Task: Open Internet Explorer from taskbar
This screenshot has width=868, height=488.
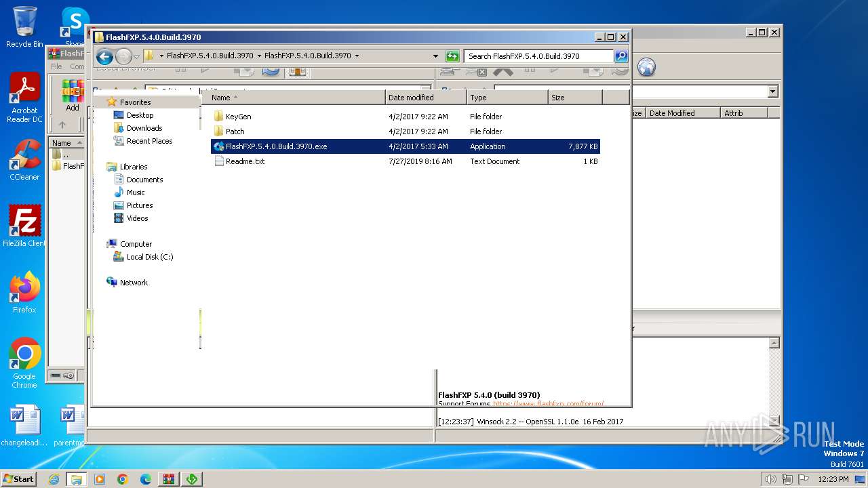Action: (54, 479)
